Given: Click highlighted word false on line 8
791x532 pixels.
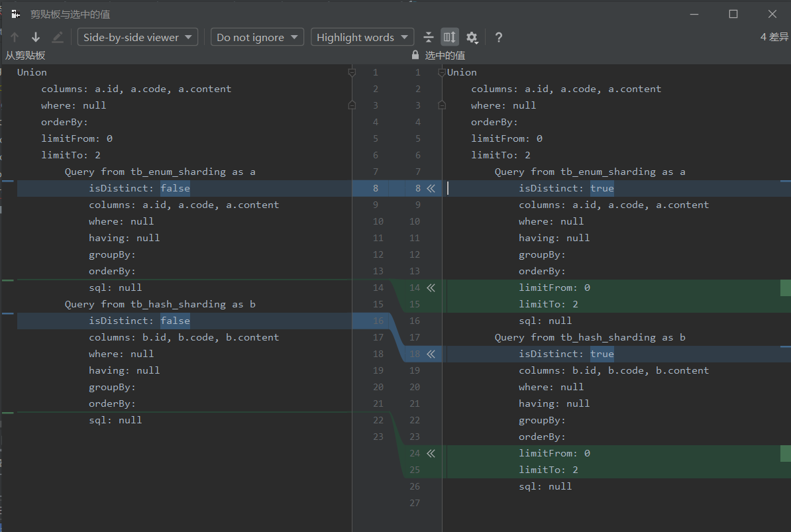Looking at the screenshot, I should point(175,188).
